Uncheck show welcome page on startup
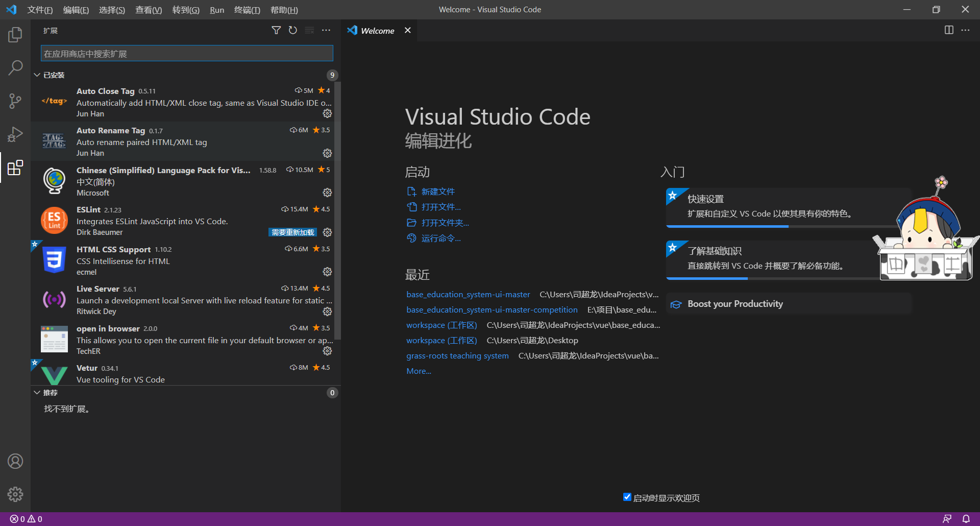This screenshot has height=526, width=980. click(x=627, y=497)
